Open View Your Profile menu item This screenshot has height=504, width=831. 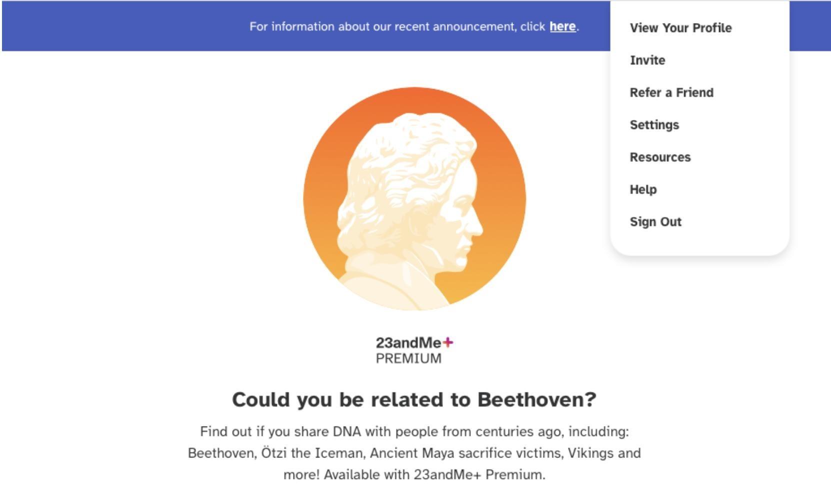point(680,28)
